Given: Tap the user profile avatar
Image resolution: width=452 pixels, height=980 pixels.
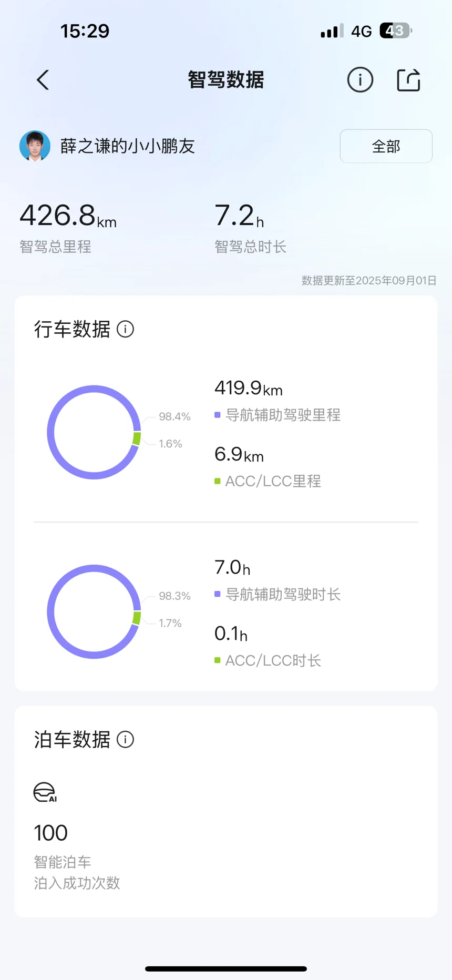Looking at the screenshot, I should [x=35, y=146].
